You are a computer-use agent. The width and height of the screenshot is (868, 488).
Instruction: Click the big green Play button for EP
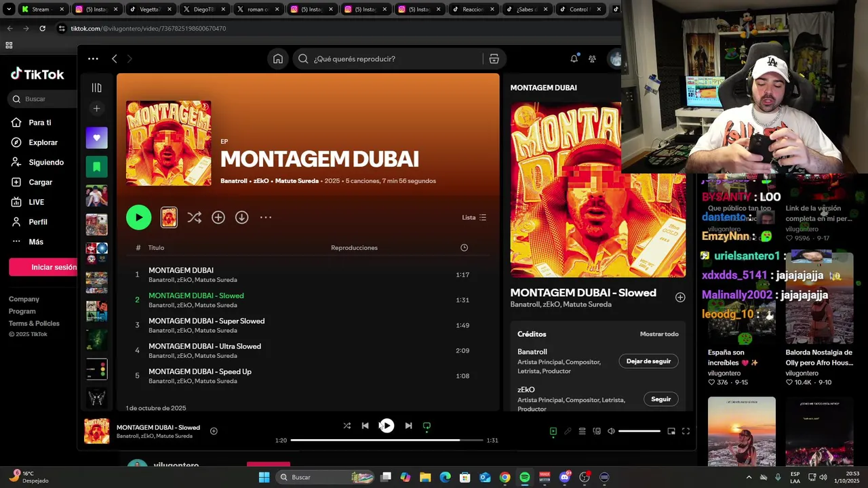coord(138,218)
